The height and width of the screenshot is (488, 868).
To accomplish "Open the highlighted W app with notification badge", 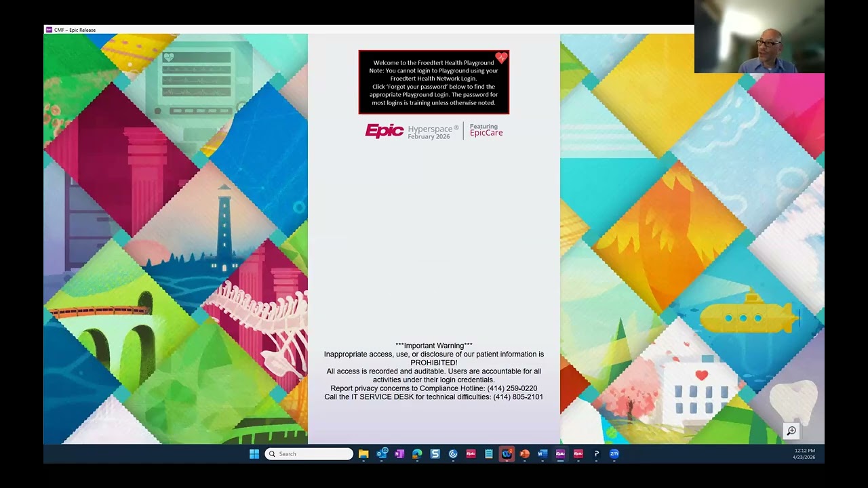I will pos(507,454).
